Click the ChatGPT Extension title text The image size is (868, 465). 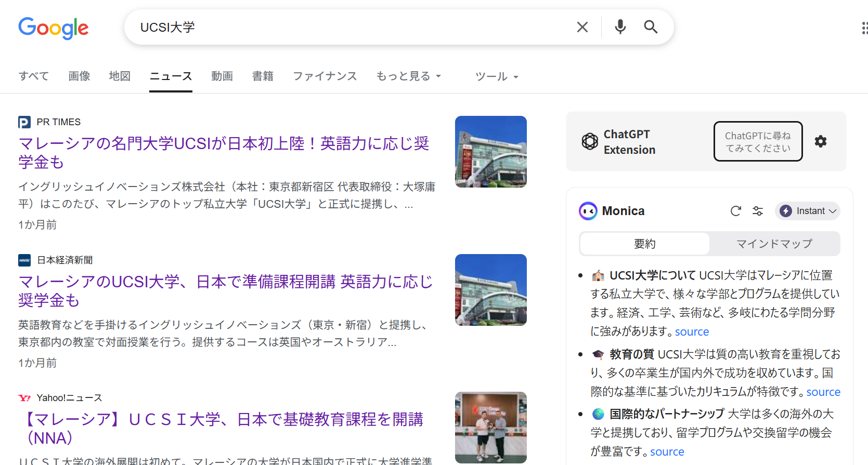click(629, 142)
